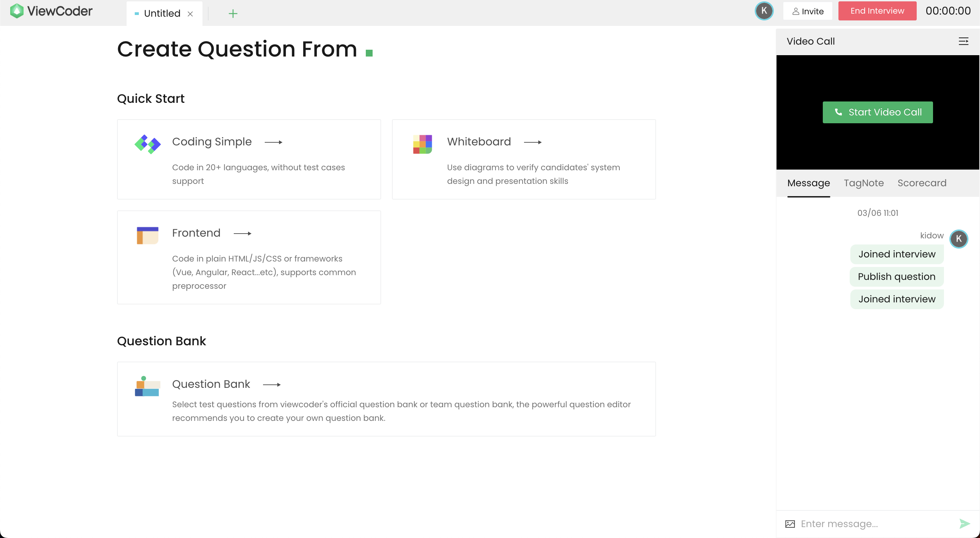Select the Whiteboard colorful squares icon
980x538 pixels.
click(x=422, y=144)
